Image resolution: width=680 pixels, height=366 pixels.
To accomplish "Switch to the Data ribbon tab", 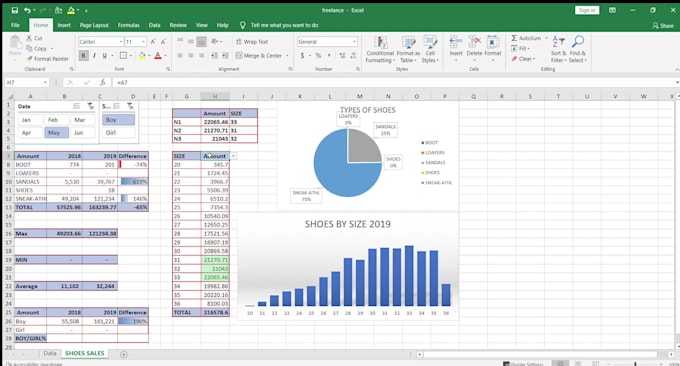I will [x=155, y=25].
